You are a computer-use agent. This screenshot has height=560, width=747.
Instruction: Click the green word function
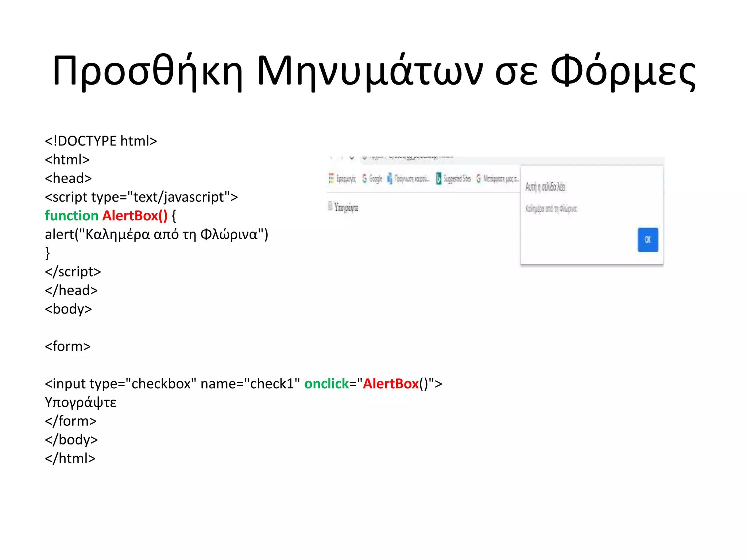(x=71, y=215)
